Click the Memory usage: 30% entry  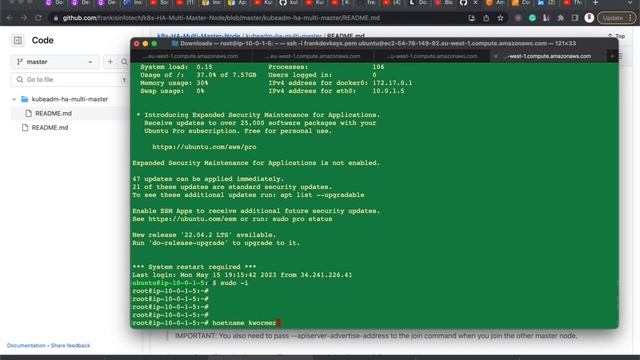tap(174, 83)
